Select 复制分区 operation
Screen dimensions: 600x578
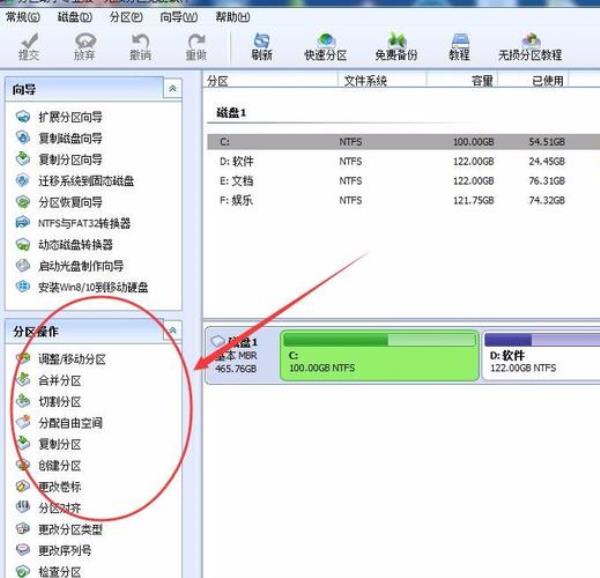pos(49,444)
